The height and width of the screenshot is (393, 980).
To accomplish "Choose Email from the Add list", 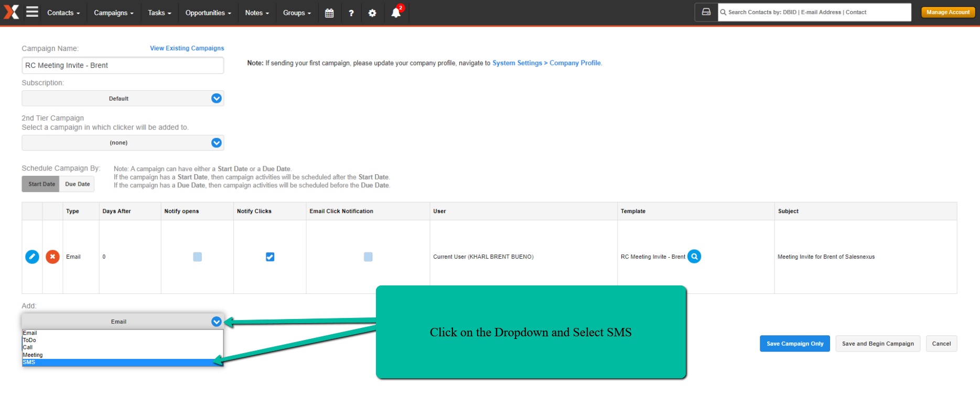I will [x=123, y=333].
